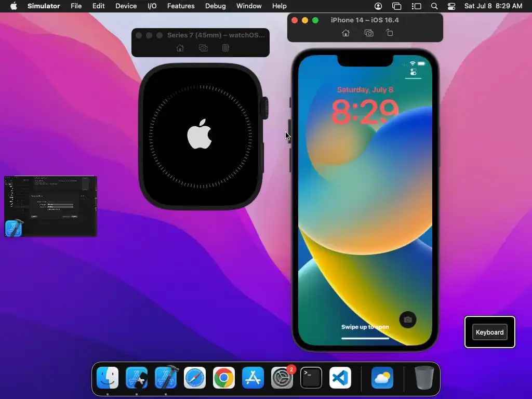Open the Simulator app in the Dock
Viewport: 532px width, 399px height.
coord(137,377)
